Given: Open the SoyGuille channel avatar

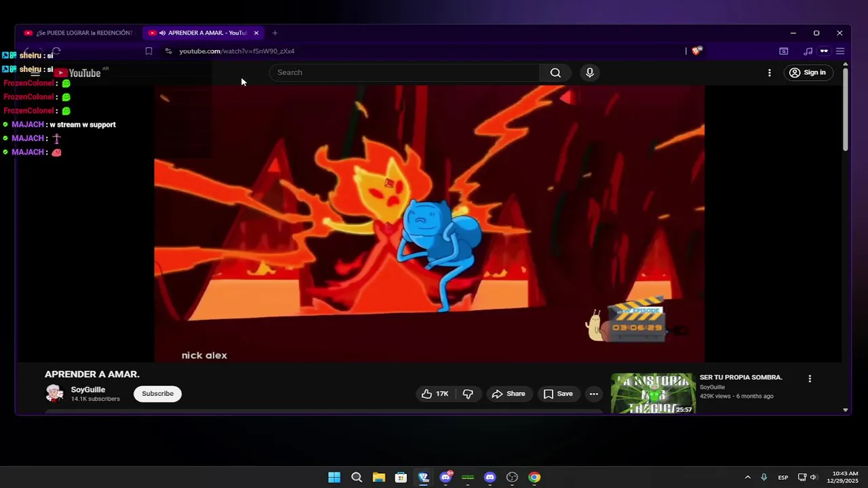Looking at the screenshot, I should pyautogui.click(x=54, y=393).
